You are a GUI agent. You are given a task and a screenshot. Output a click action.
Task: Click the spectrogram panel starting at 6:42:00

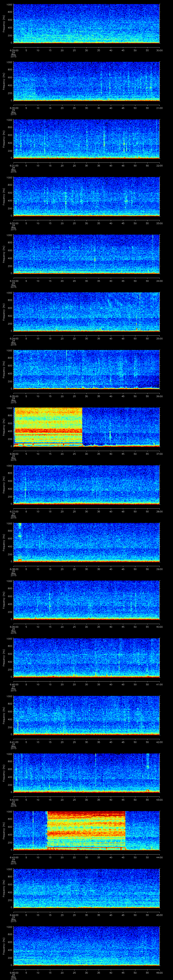(87, 773)
